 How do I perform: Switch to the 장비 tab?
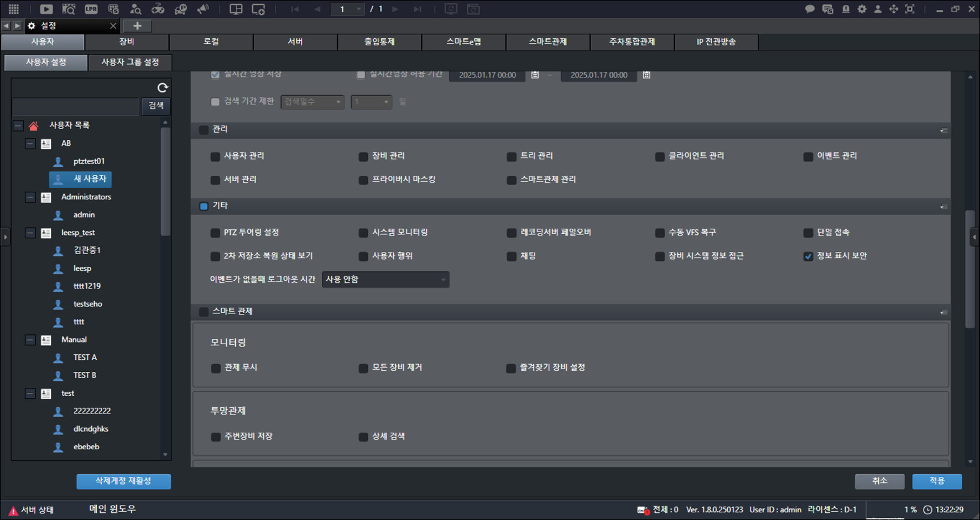(127, 42)
